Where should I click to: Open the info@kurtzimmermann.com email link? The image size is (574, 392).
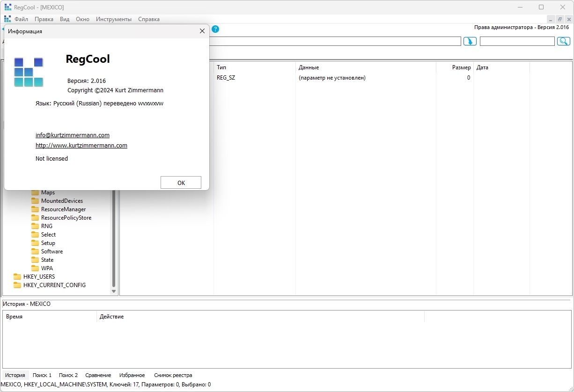click(73, 135)
